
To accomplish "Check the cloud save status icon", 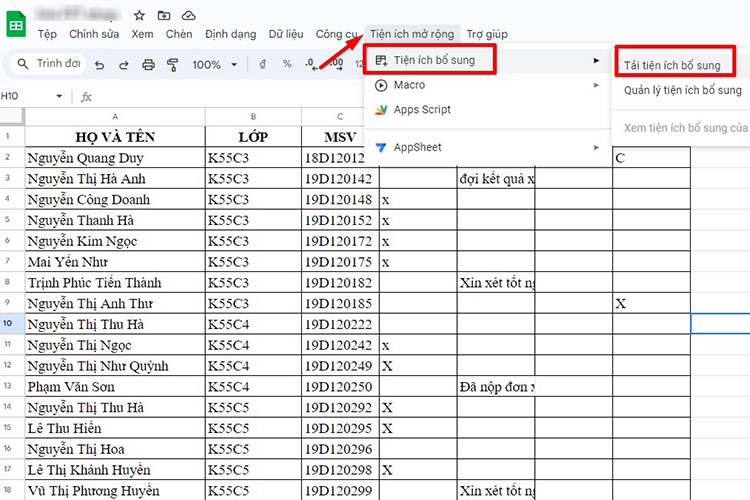I will (188, 16).
